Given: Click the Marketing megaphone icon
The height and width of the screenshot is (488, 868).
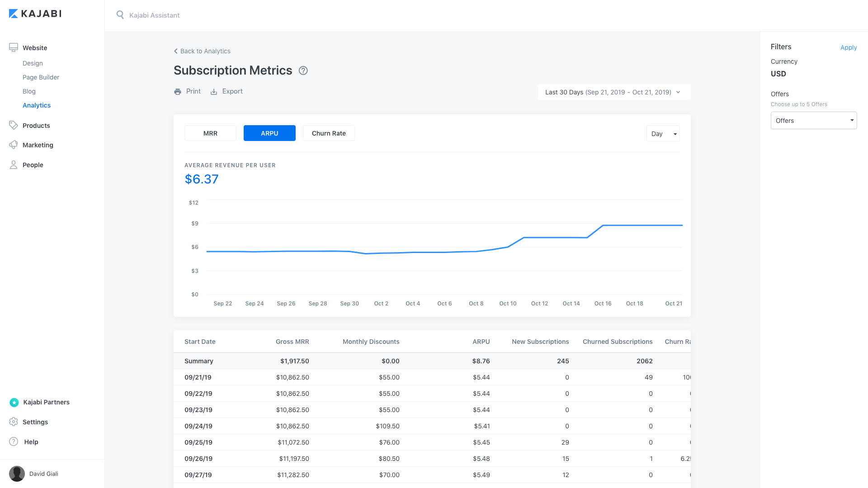Looking at the screenshot, I should tap(14, 145).
